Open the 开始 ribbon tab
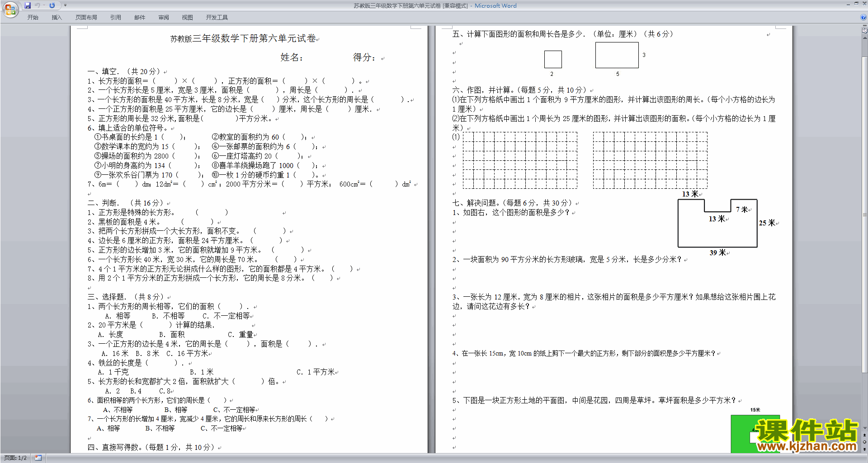Image resolution: width=868 pixels, height=463 pixels. tap(33, 18)
